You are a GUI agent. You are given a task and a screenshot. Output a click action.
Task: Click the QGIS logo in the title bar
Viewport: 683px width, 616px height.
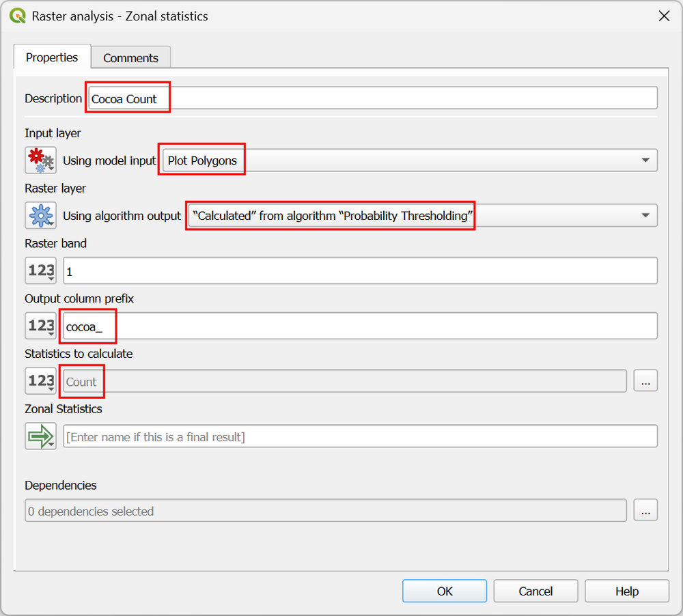pyautogui.click(x=18, y=16)
